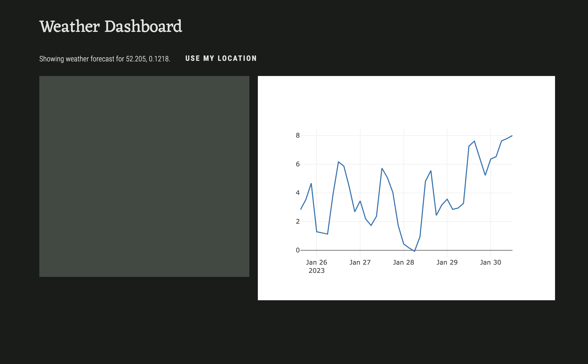Click the Jan 27 x-axis label
The height and width of the screenshot is (364, 588).
[360, 263]
